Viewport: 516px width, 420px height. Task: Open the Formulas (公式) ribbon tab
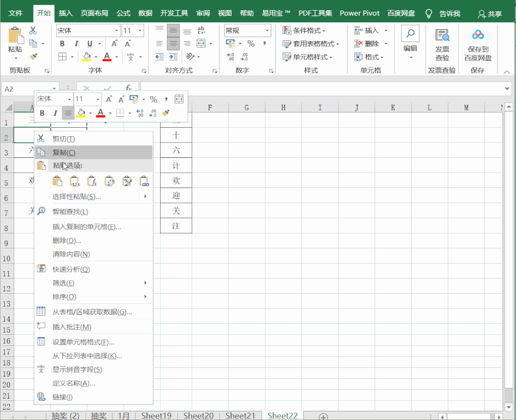coord(123,13)
